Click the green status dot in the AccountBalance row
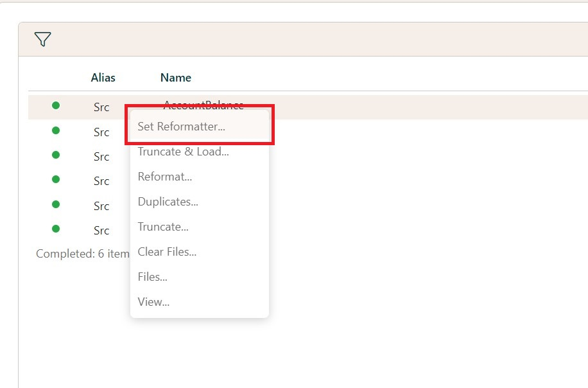This screenshot has height=388, width=588. (56, 105)
